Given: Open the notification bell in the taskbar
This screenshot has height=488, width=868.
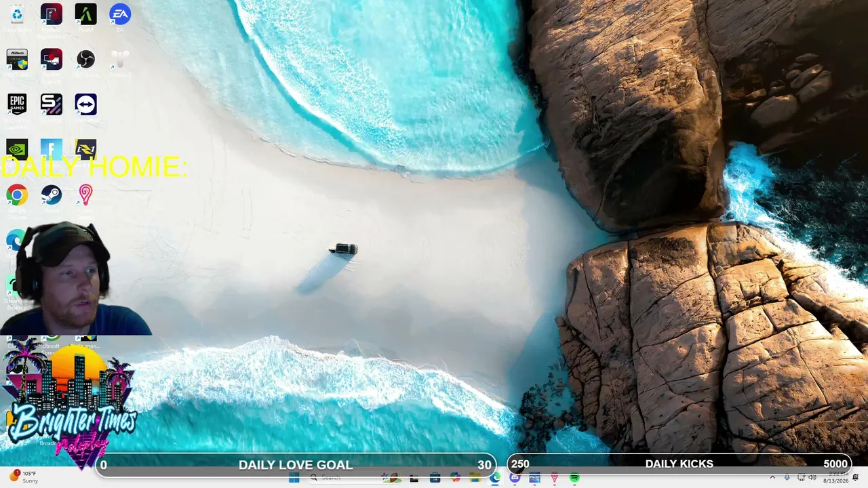Looking at the screenshot, I should 856,478.
